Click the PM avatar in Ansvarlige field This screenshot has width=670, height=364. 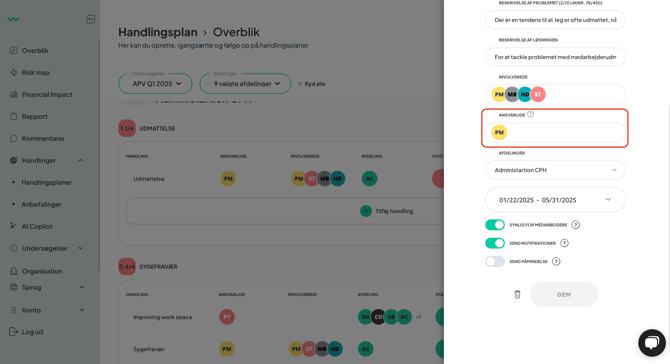499,132
